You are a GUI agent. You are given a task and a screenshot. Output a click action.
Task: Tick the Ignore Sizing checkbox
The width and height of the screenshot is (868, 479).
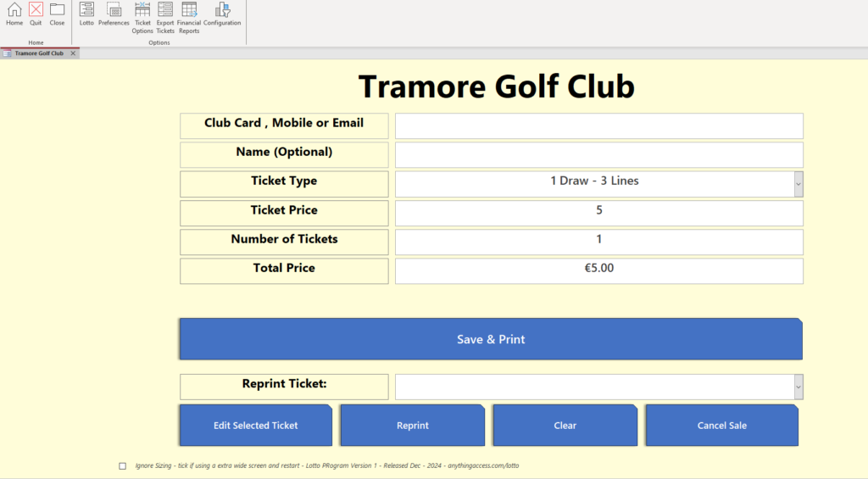click(122, 466)
